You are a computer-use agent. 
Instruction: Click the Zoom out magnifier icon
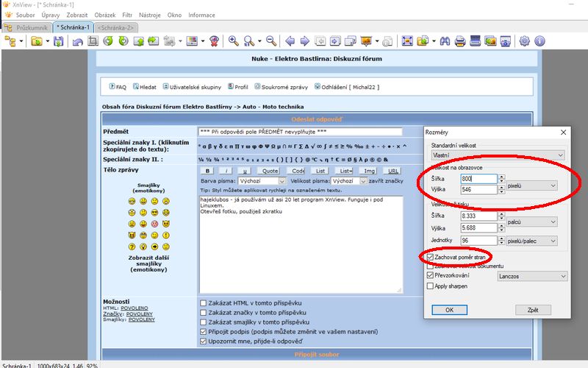(271, 41)
